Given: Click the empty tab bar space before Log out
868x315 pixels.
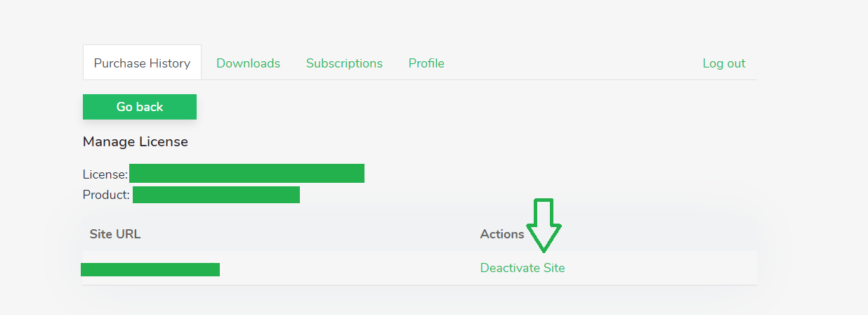Looking at the screenshot, I should coord(572,63).
